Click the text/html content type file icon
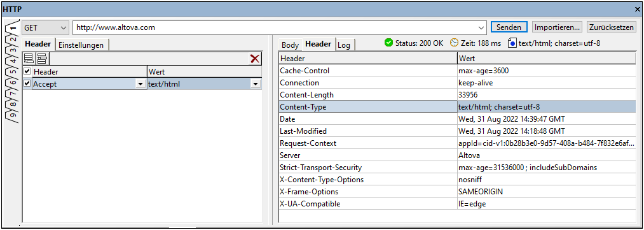This screenshot has width=644, height=230. click(x=512, y=43)
